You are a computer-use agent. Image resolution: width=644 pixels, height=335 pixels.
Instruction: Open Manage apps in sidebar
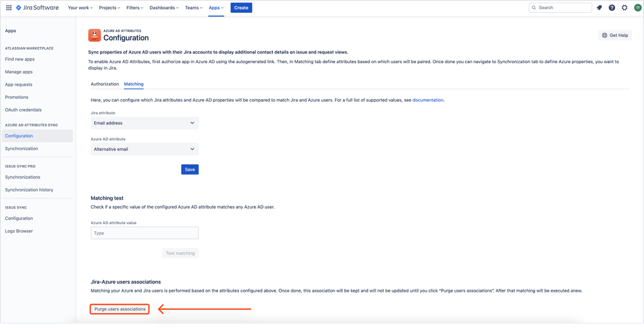click(19, 72)
